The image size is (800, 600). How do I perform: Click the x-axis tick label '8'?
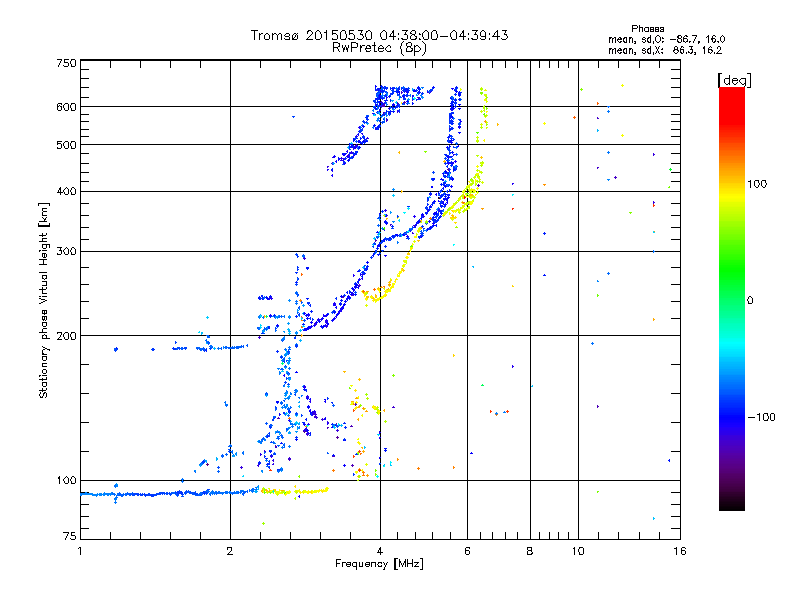pos(530,551)
